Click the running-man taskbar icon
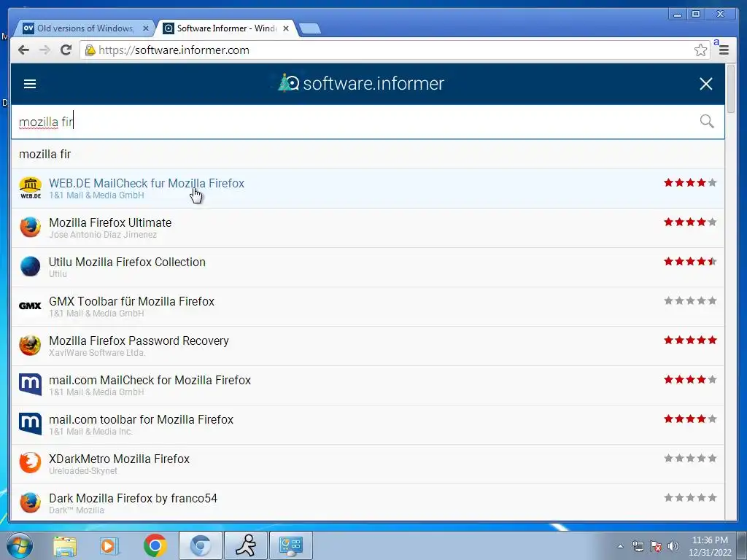The height and width of the screenshot is (560, 747). click(246, 545)
